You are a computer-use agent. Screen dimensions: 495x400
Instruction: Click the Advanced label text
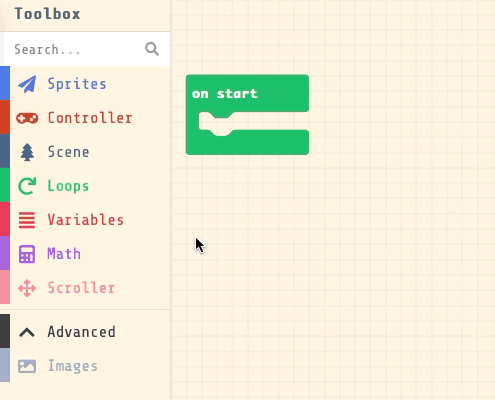pyautogui.click(x=82, y=332)
